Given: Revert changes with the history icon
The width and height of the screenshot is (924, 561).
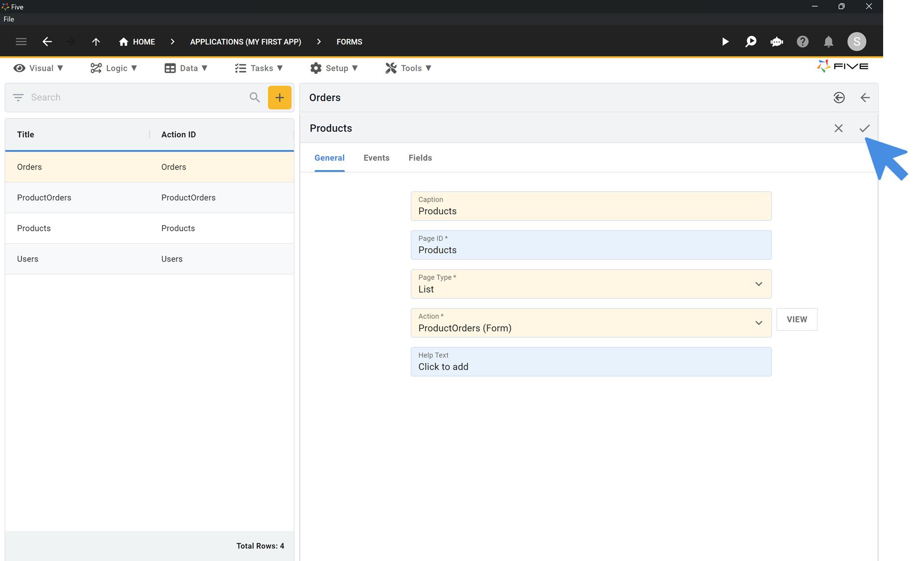Looking at the screenshot, I should tap(839, 97).
